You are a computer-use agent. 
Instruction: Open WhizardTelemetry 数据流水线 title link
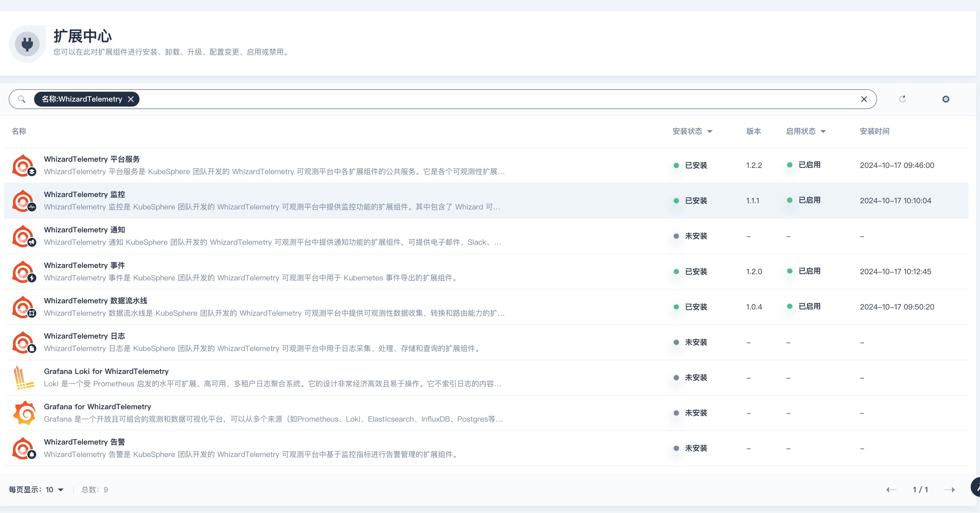(x=95, y=301)
